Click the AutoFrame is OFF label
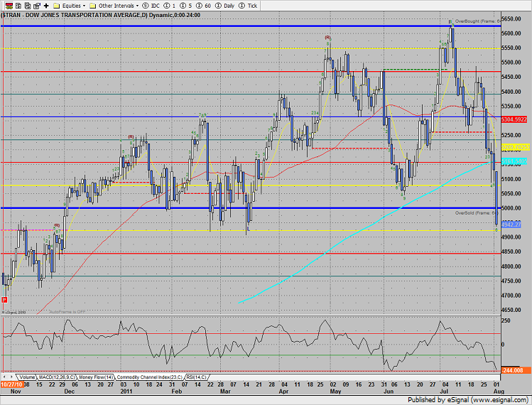 pos(67,312)
